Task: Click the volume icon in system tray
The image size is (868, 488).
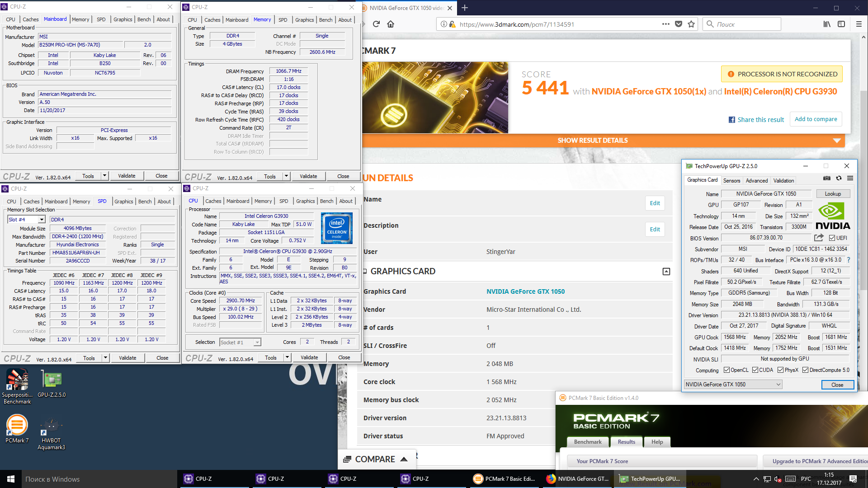Action: click(x=778, y=479)
